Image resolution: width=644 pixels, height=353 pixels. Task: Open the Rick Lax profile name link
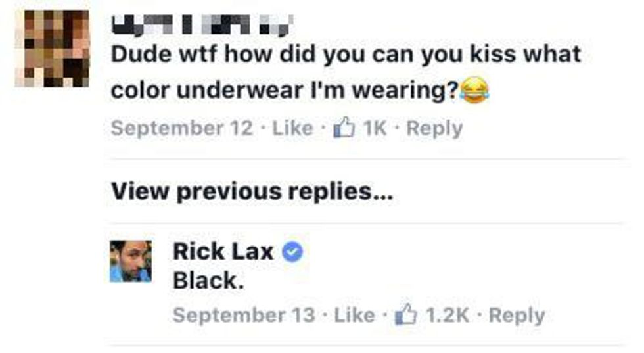[223, 251]
